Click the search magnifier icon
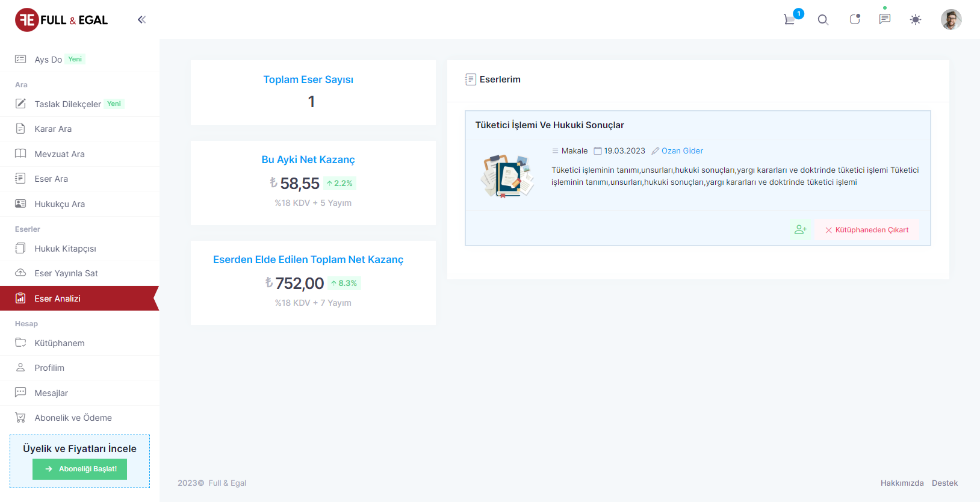The image size is (980, 502). pyautogui.click(x=823, y=20)
